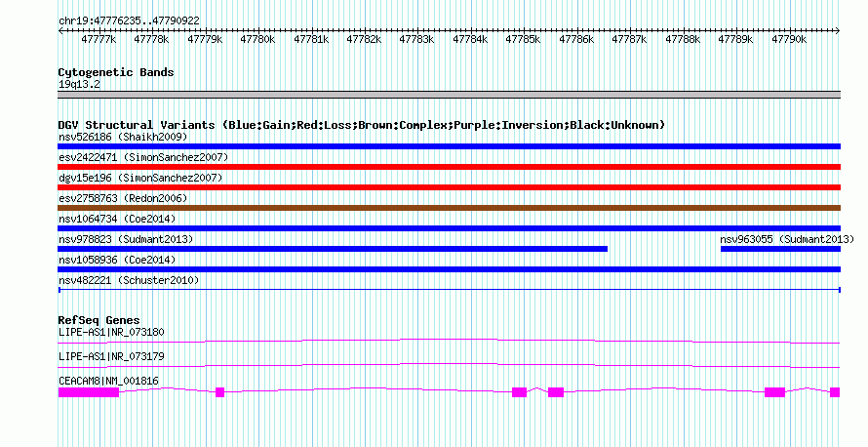Open the nsv526186 (Shaikh2009) label
This screenshot has height=447, width=868.
point(123,137)
